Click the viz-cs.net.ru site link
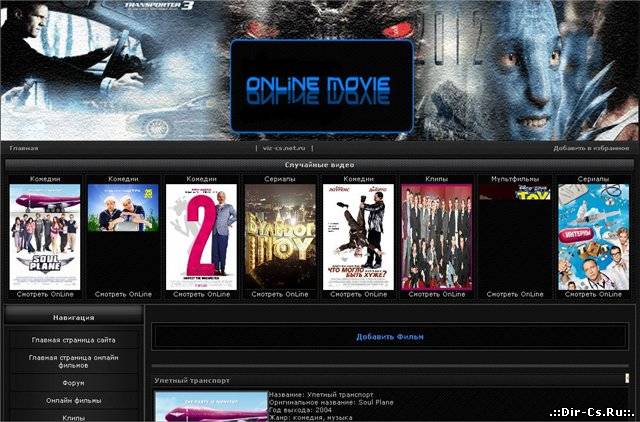The height and width of the screenshot is (422, 640). pyautogui.click(x=288, y=148)
